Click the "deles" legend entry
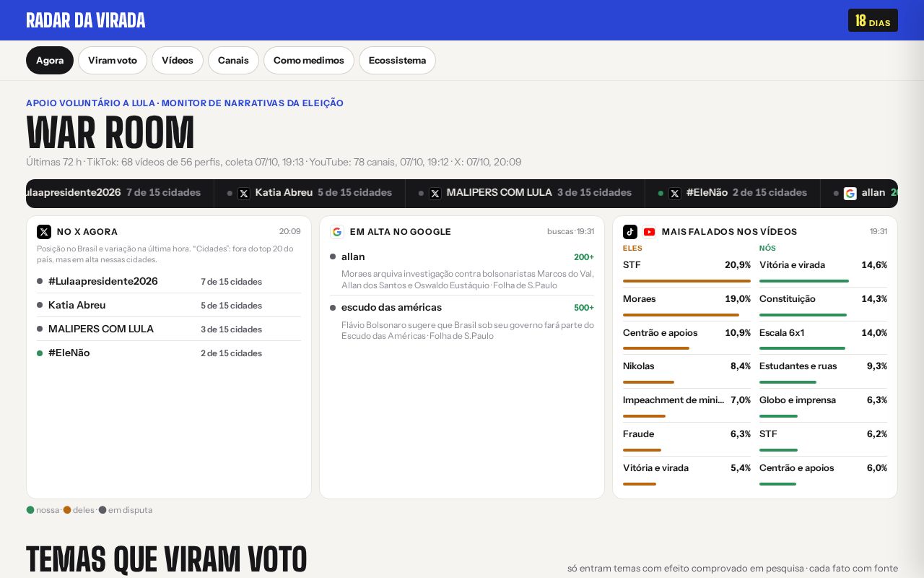 point(79,510)
